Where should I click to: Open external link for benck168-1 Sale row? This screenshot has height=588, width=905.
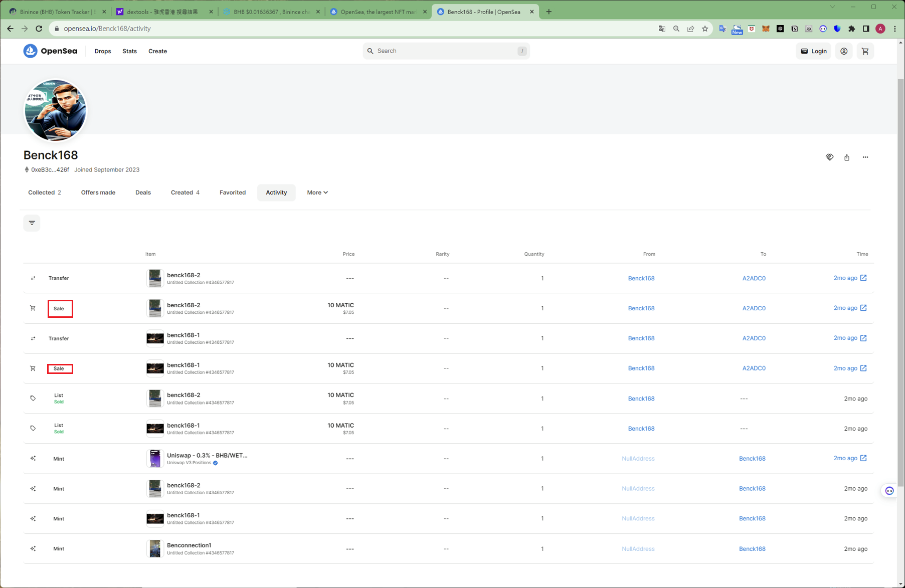(863, 368)
